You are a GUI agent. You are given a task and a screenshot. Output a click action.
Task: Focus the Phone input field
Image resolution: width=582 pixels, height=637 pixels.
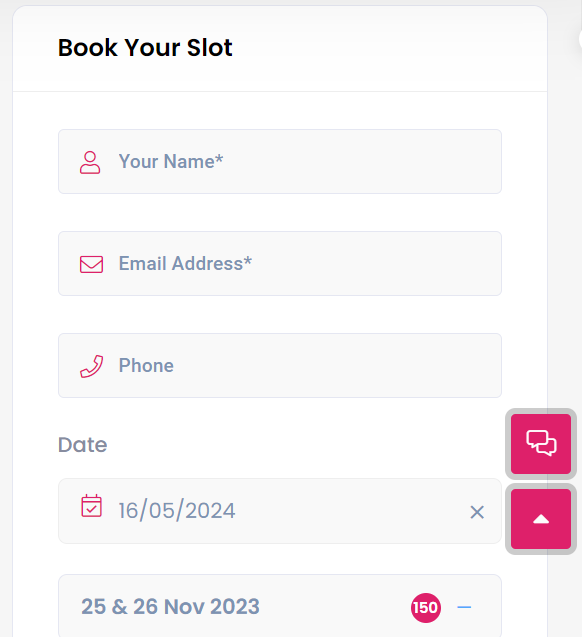point(280,366)
